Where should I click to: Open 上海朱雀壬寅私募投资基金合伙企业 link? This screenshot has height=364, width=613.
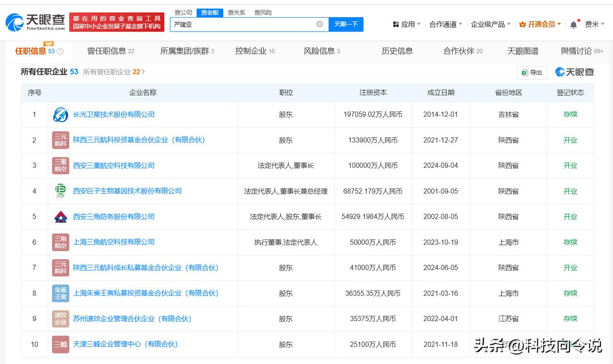click(x=146, y=293)
